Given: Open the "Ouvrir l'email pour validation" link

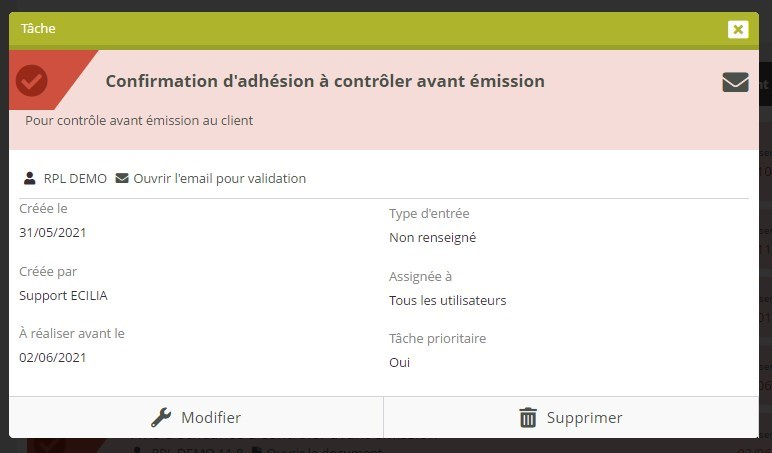Looking at the screenshot, I should [x=219, y=179].
